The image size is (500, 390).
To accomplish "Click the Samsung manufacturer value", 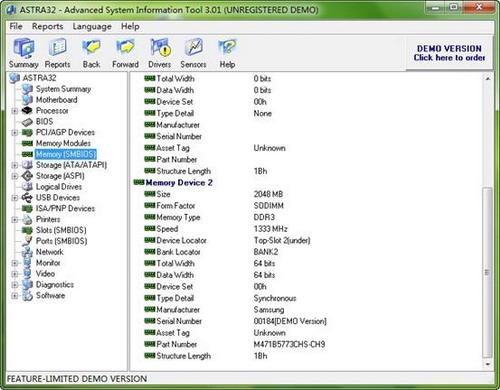I will (269, 310).
